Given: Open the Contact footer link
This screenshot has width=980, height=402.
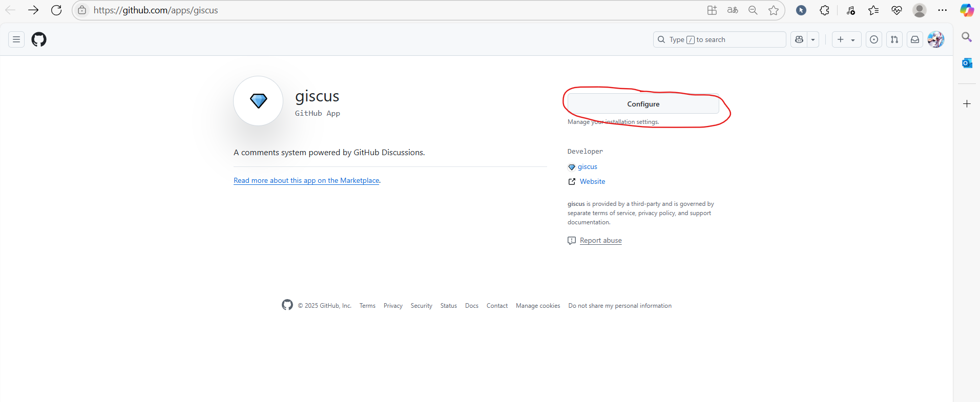Looking at the screenshot, I should click(497, 306).
